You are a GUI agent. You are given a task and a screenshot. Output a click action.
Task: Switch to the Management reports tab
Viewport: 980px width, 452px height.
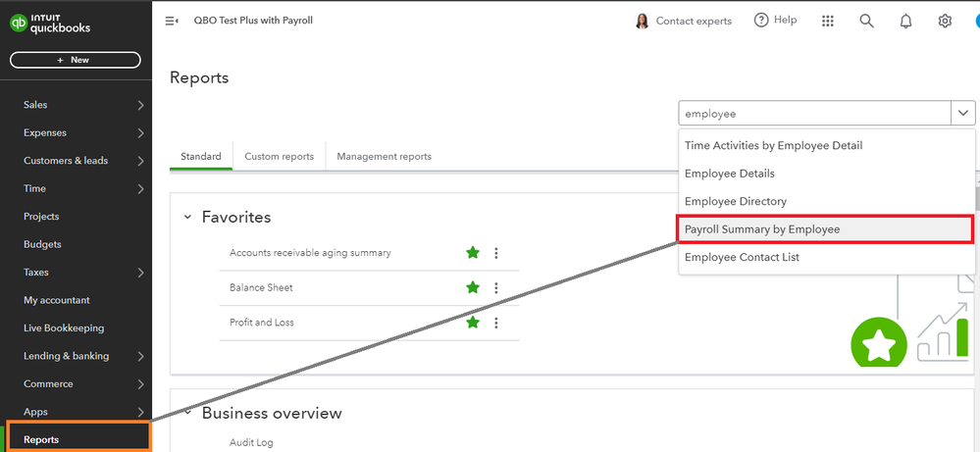click(x=384, y=156)
